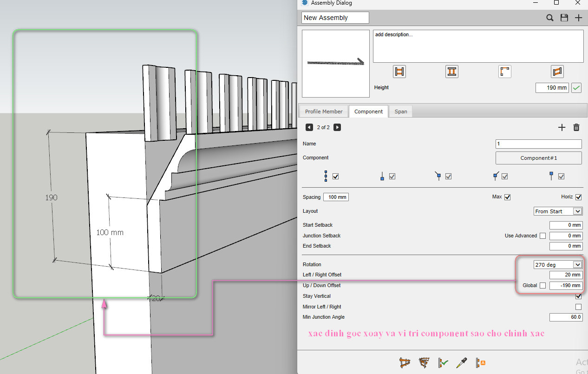The height and width of the screenshot is (374, 588).
Task: Click the assembly preview thumbnail
Action: tap(335, 64)
